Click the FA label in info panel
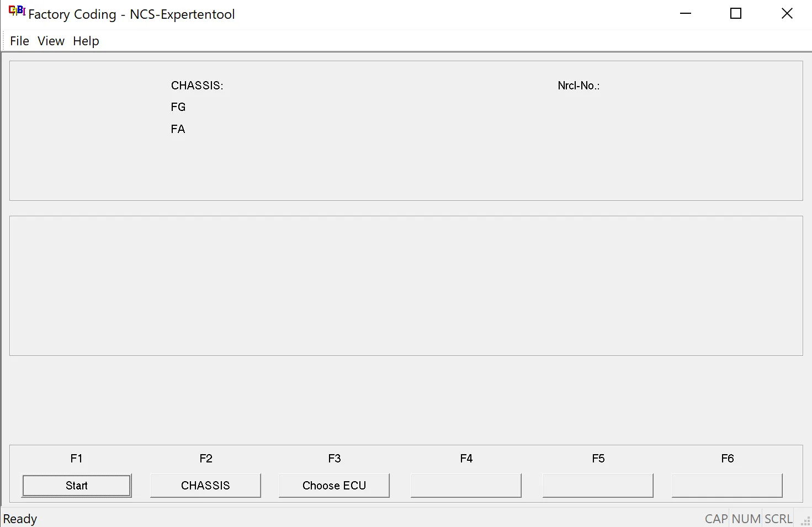Screen dimensions: 812x527 click(178, 129)
